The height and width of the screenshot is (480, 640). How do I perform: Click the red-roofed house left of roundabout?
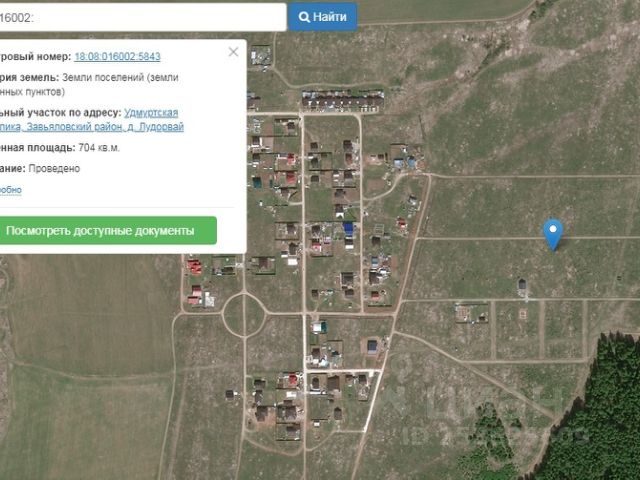(x=195, y=267)
